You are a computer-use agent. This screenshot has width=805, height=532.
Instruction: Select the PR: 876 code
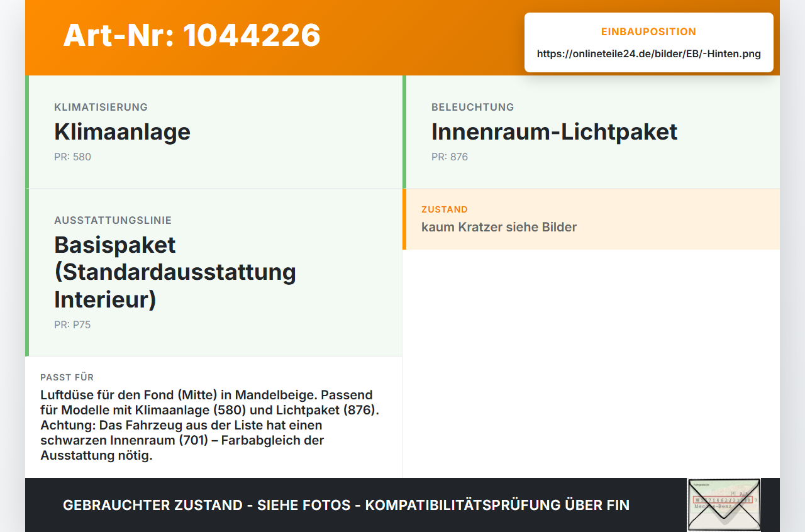(x=450, y=157)
